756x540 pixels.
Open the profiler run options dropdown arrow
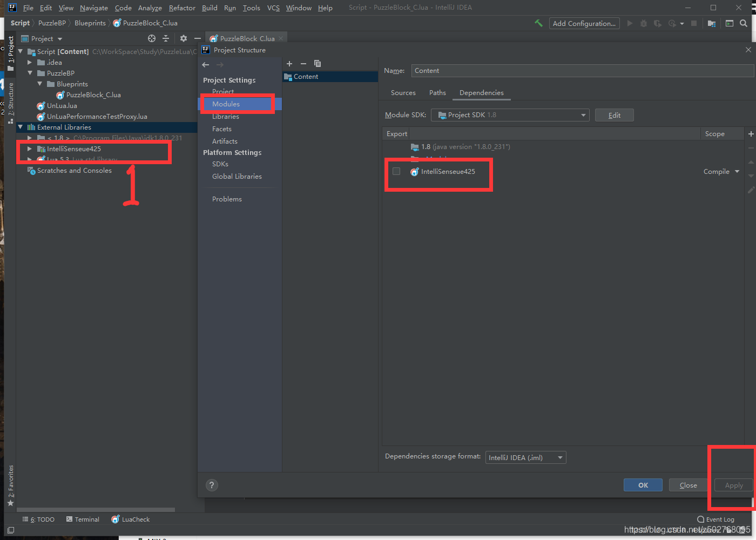[682, 24]
